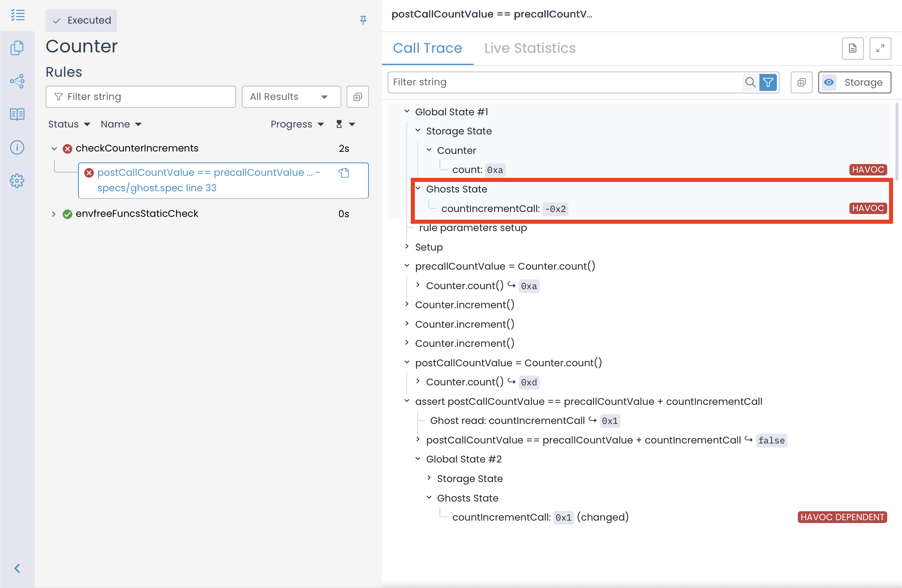Toggle expand-all in Call Trace toolbar
Viewport: 902px width, 588px height.
click(x=801, y=82)
